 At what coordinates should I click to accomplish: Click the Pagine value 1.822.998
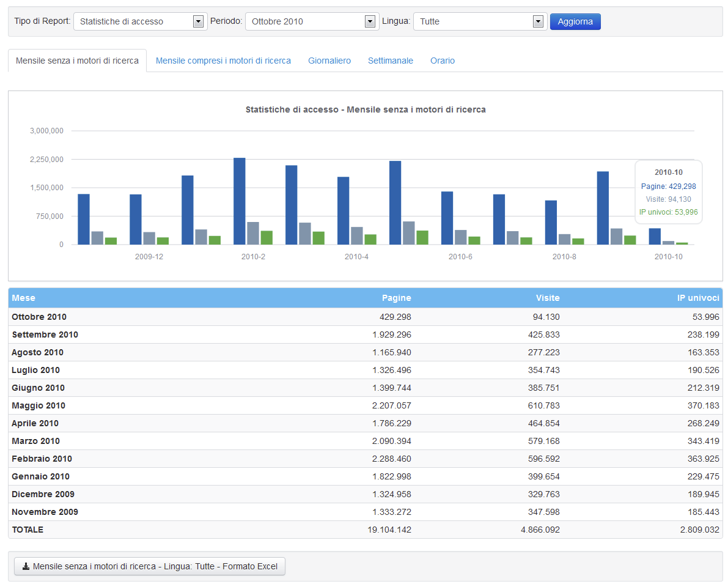392,476
